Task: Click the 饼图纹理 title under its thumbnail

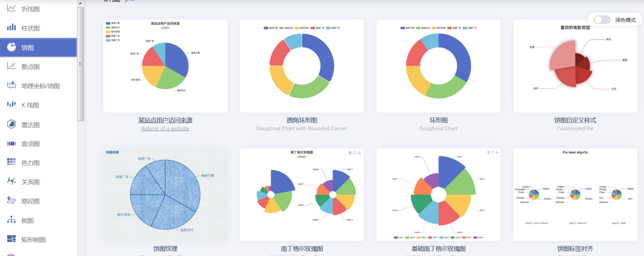Action: [x=165, y=249]
